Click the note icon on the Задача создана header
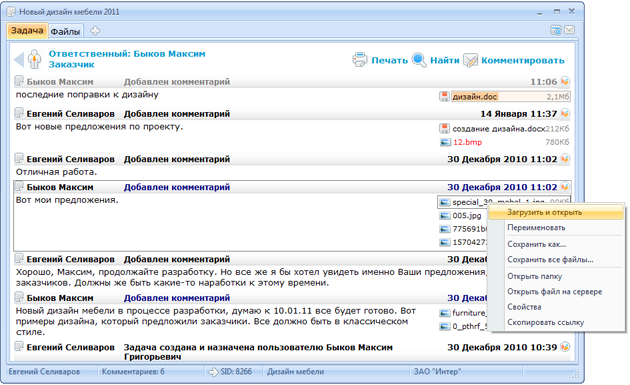630x385 pixels. point(19,346)
